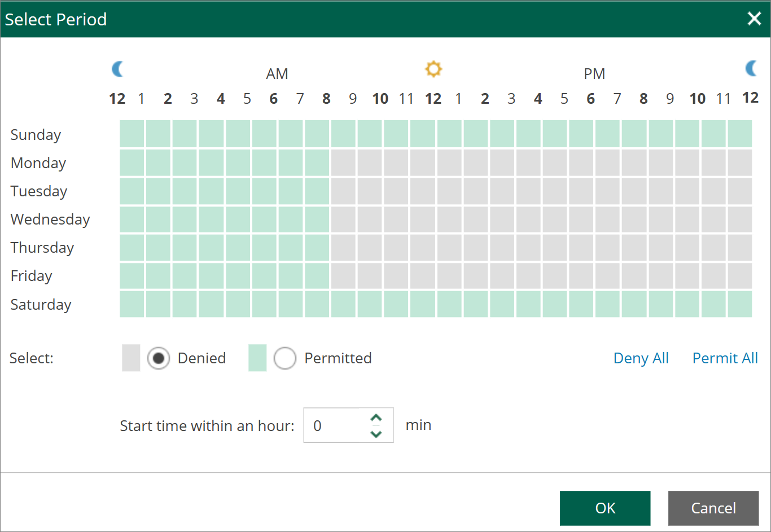Select the Sunday row label

(x=36, y=135)
